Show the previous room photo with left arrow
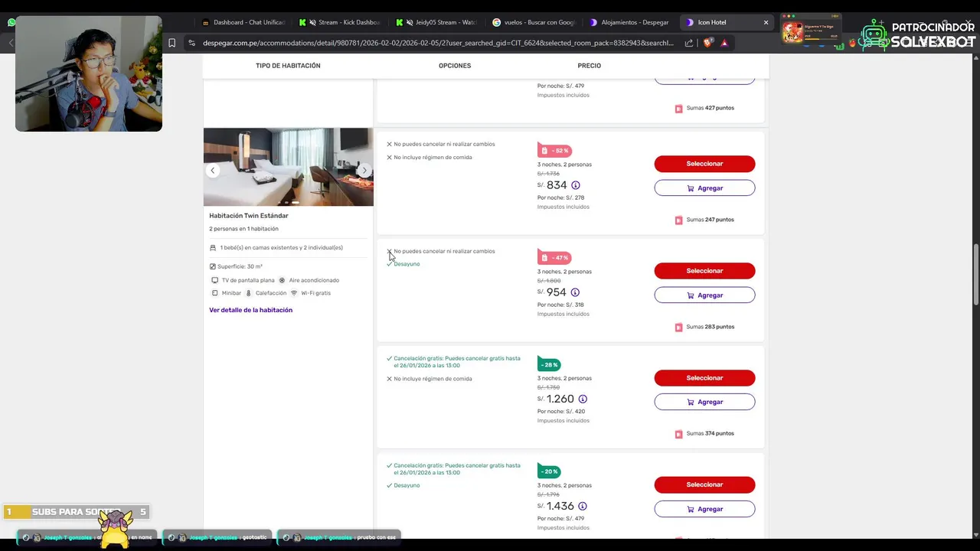 pos(213,171)
